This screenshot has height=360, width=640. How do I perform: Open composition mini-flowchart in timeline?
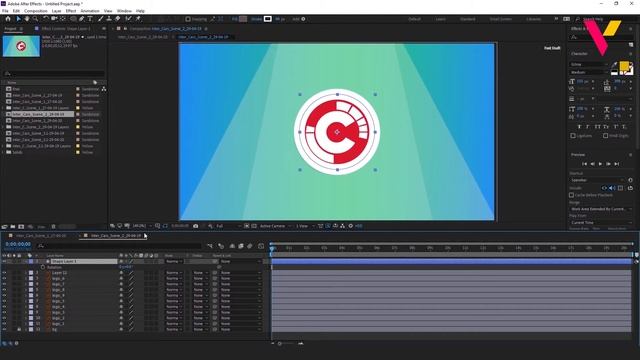pos(210,246)
